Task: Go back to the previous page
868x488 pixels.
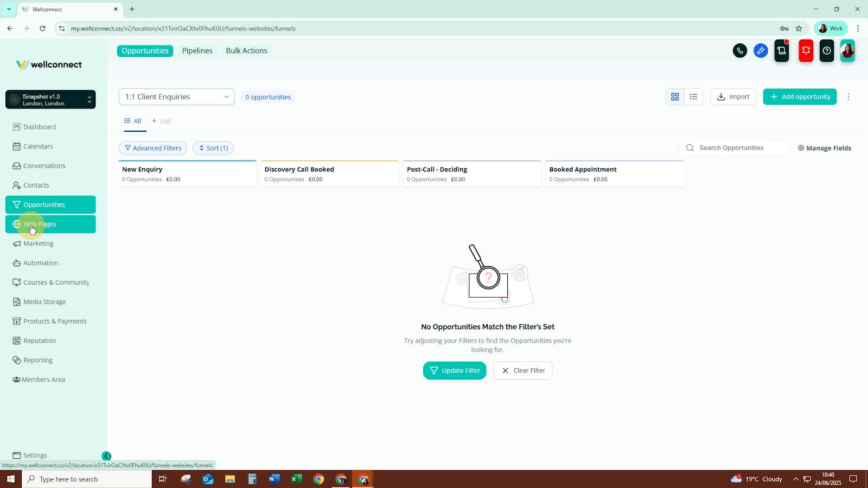Action: pos(10,29)
